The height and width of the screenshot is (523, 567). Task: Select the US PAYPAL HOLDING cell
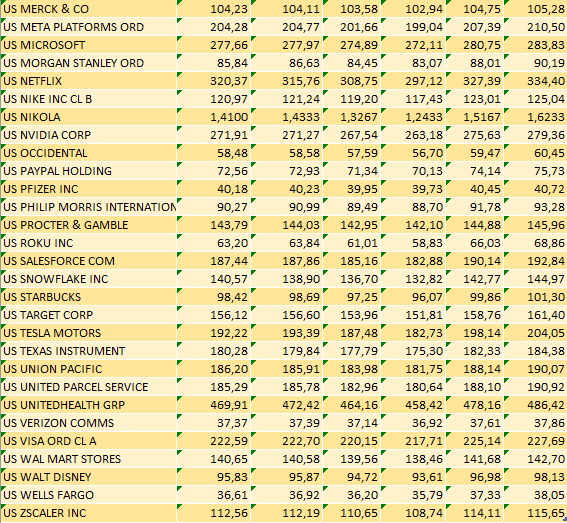tap(89, 171)
